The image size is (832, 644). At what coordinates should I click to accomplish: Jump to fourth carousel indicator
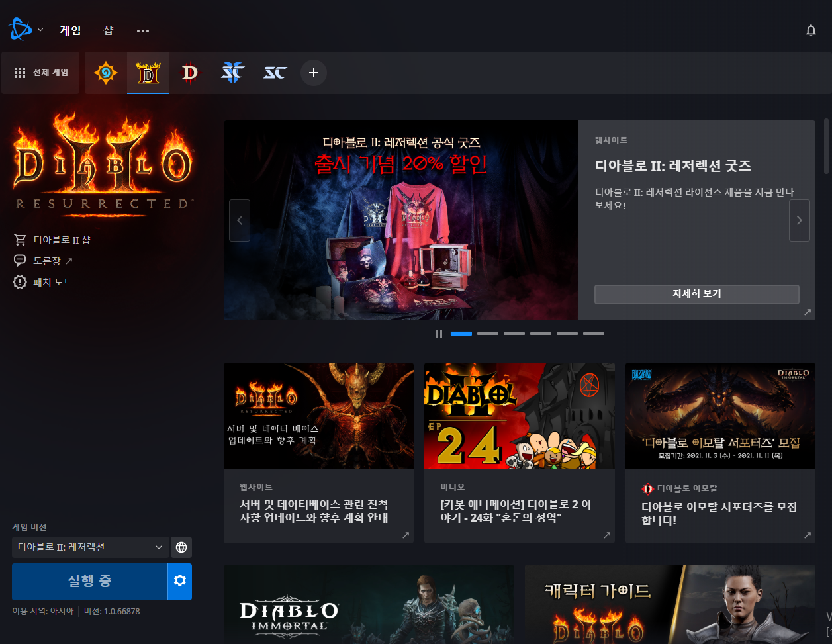point(541,334)
